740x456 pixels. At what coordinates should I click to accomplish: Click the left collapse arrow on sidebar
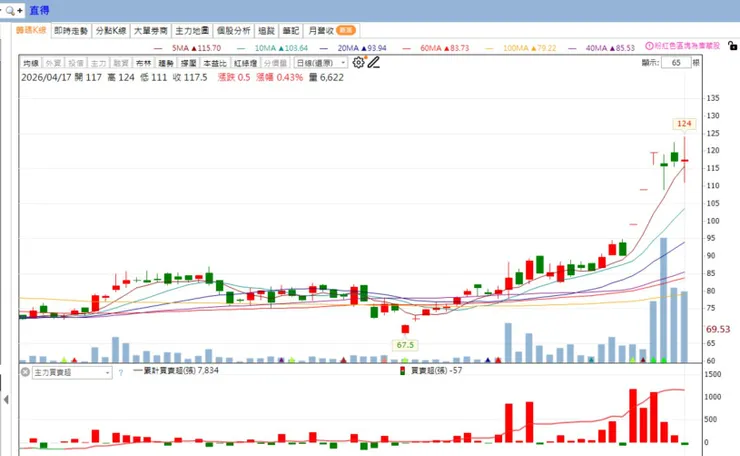click(6, 399)
